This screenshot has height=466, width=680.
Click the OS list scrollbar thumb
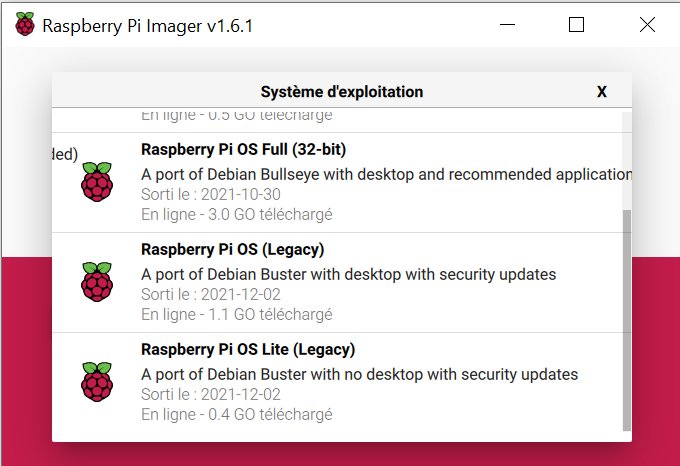pos(627,320)
